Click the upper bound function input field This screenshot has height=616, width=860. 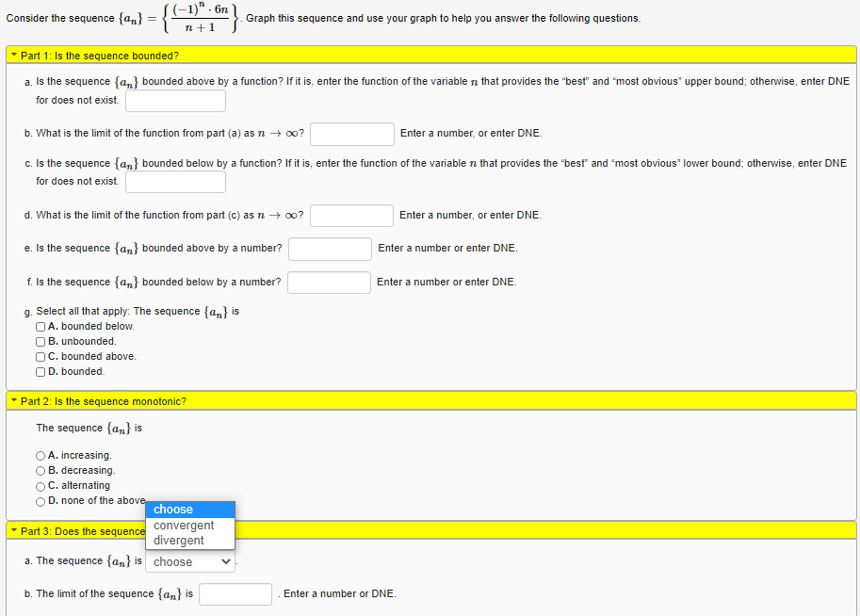[175, 100]
